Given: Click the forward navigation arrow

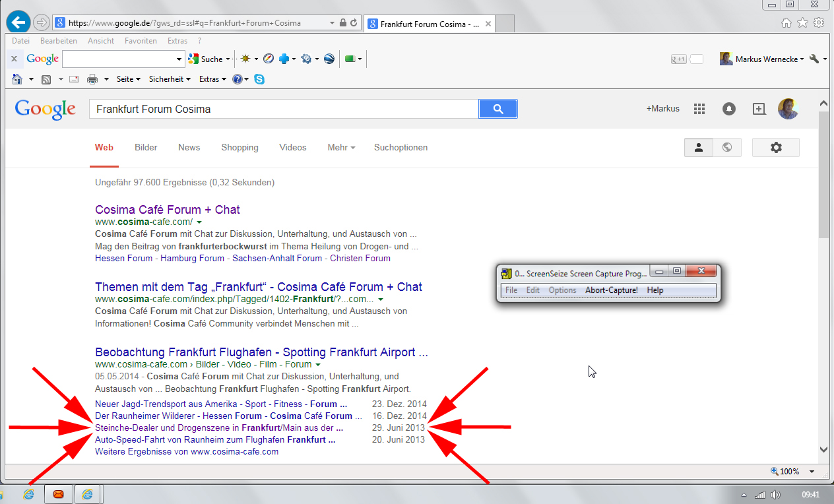Looking at the screenshot, I should tap(41, 22).
